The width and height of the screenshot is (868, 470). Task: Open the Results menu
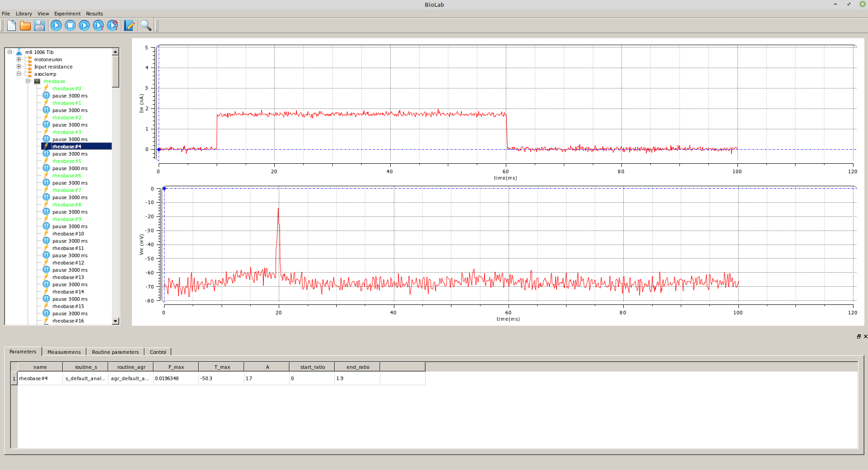[94, 14]
